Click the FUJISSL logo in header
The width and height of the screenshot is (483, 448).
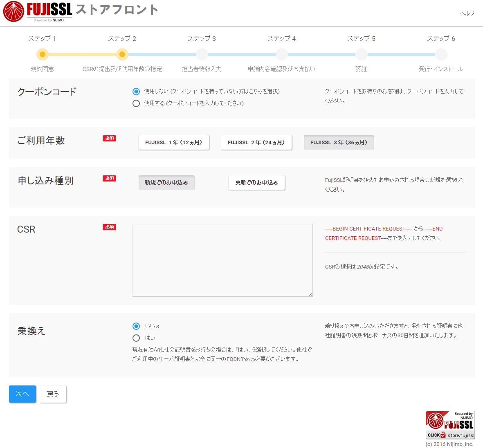click(38, 12)
